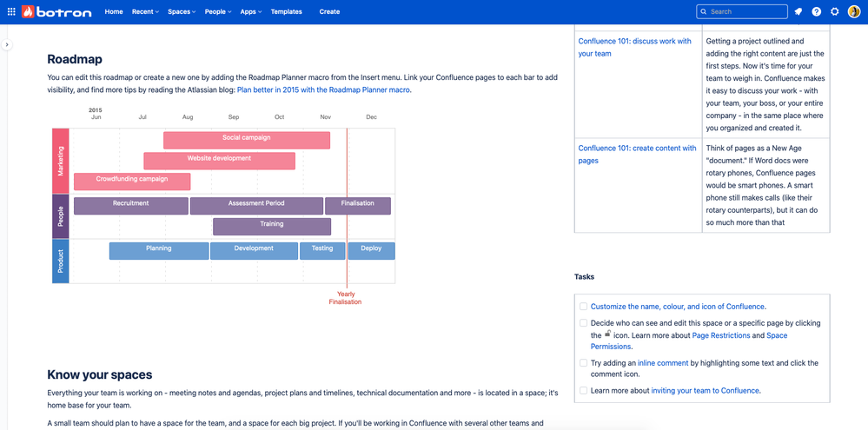The height and width of the screenshot is (430, 868).
Task: Click the Create button
Action: coord(329,11)
